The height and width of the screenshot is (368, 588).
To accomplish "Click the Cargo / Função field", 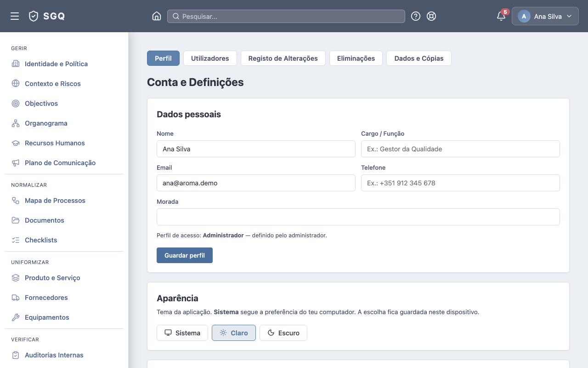I will tap(460, 149).
